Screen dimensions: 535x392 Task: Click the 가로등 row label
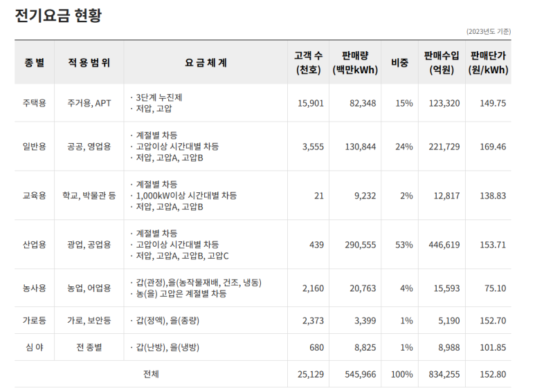[35, 320]
